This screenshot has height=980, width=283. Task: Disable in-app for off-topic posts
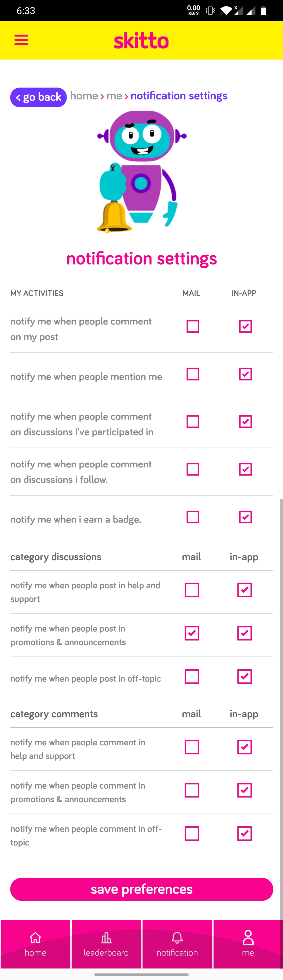pyautogui.click(x=244, y=677)
